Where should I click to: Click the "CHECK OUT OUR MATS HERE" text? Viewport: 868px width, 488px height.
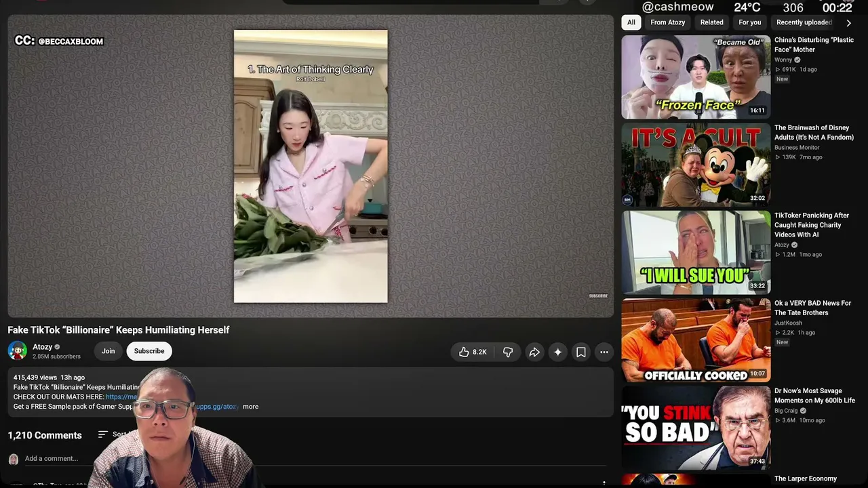pos(58,397)
